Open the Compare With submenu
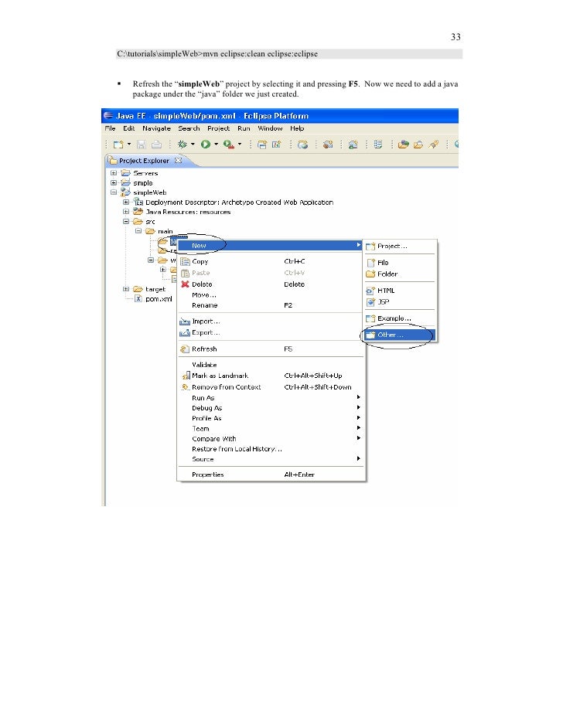This screenshot has height=728, width=563. 271,439
